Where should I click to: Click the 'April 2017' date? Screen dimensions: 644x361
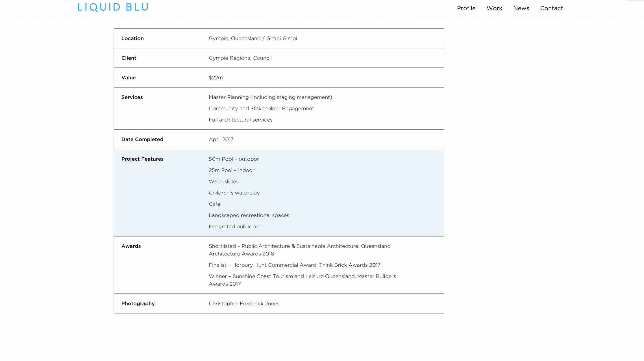click(221, 139)
